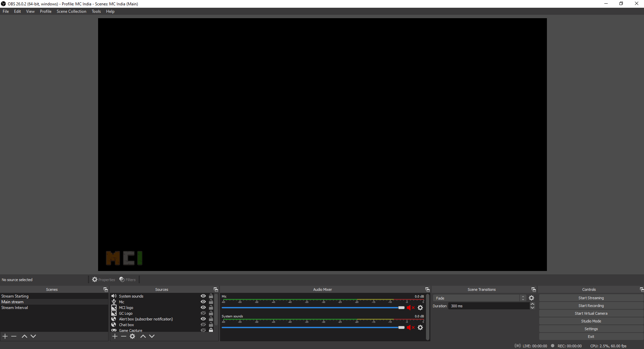644x349 pixels.
Task: Open the Help menu
Action: point(110,11)
